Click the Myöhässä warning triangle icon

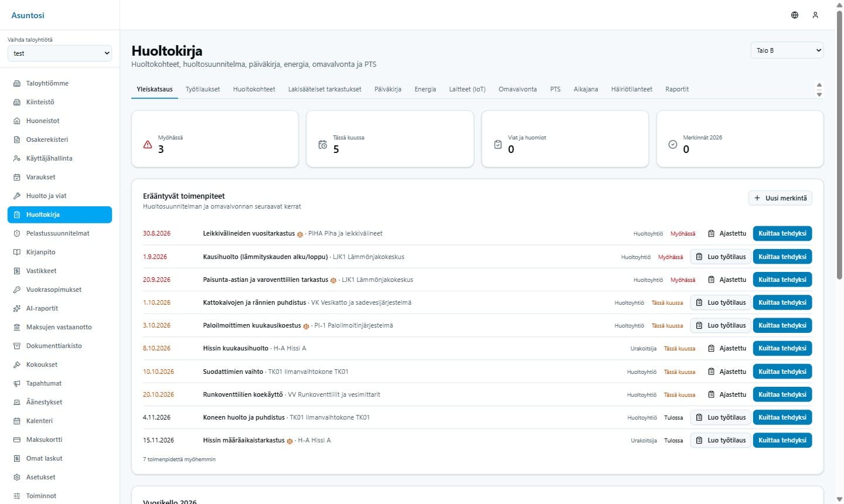[x=148, y=144]
